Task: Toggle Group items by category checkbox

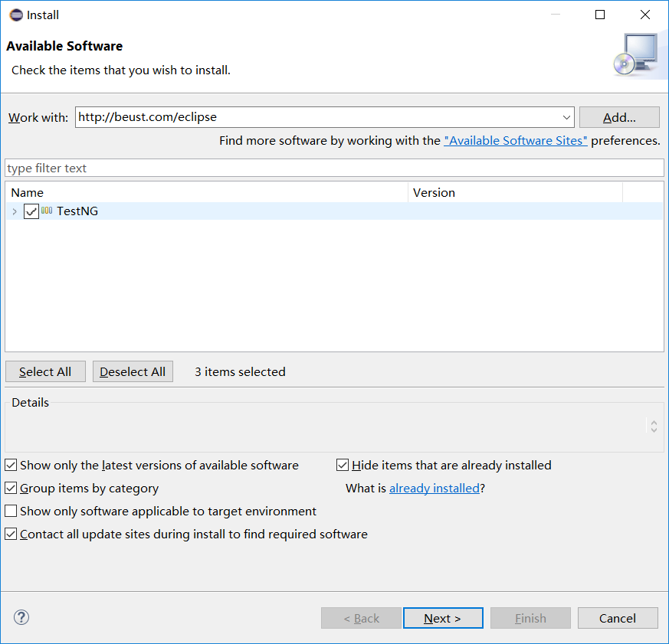Action: 11,488
